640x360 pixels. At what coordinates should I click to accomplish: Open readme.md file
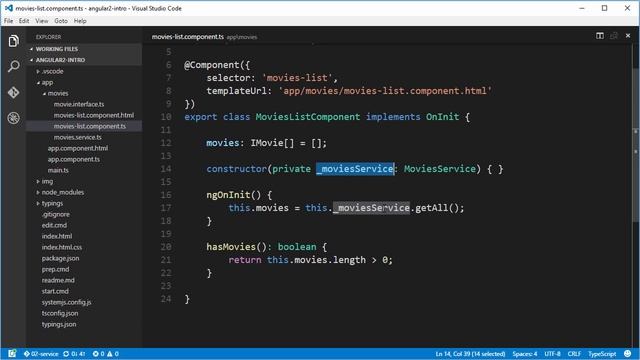pyautogui.click(x=58, y=280)
